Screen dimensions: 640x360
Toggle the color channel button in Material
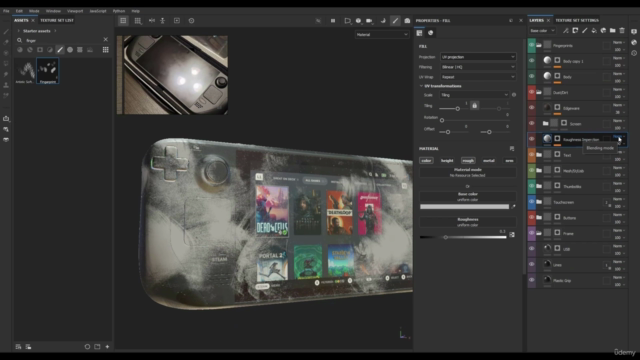click(426, 161)
